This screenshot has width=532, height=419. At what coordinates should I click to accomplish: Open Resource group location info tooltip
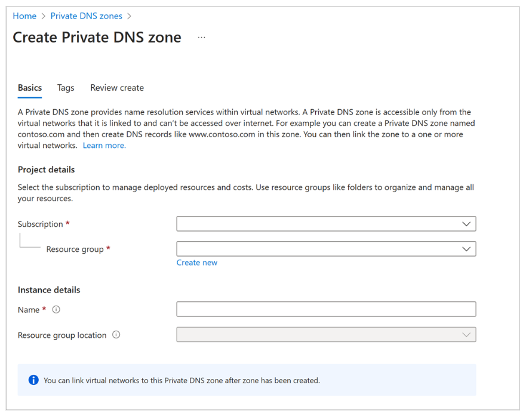[115, 335]
